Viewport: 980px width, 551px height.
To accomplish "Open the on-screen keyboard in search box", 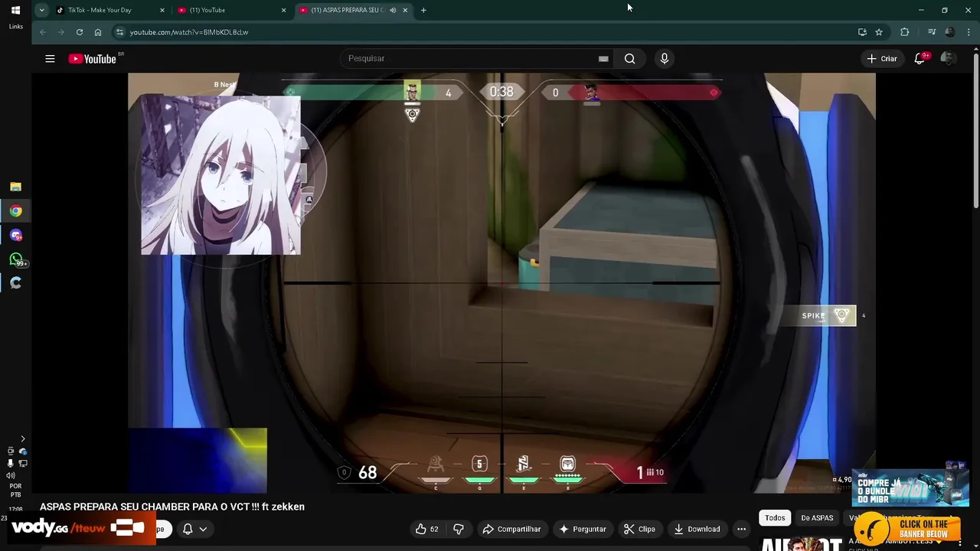I will [603, 59].
